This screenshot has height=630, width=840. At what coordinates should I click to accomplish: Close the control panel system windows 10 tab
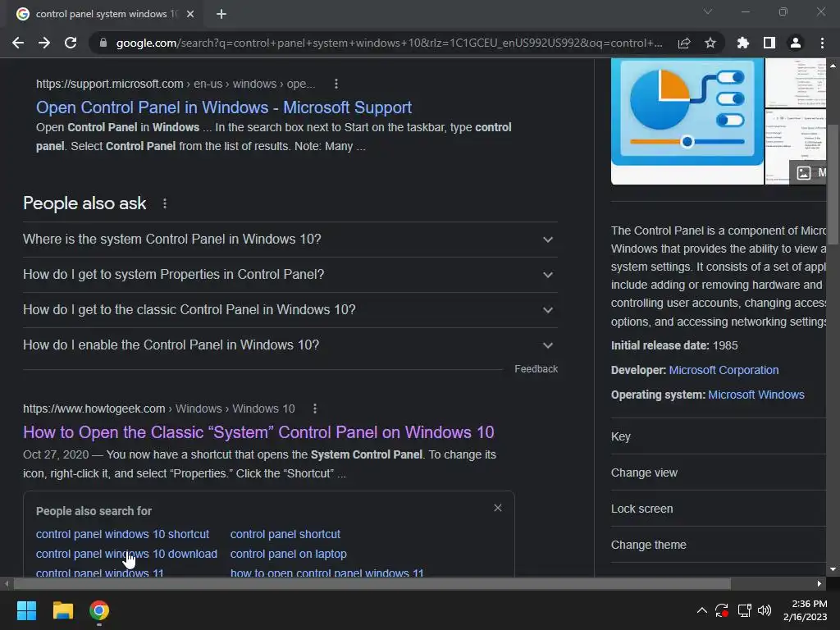coord(190,14)
